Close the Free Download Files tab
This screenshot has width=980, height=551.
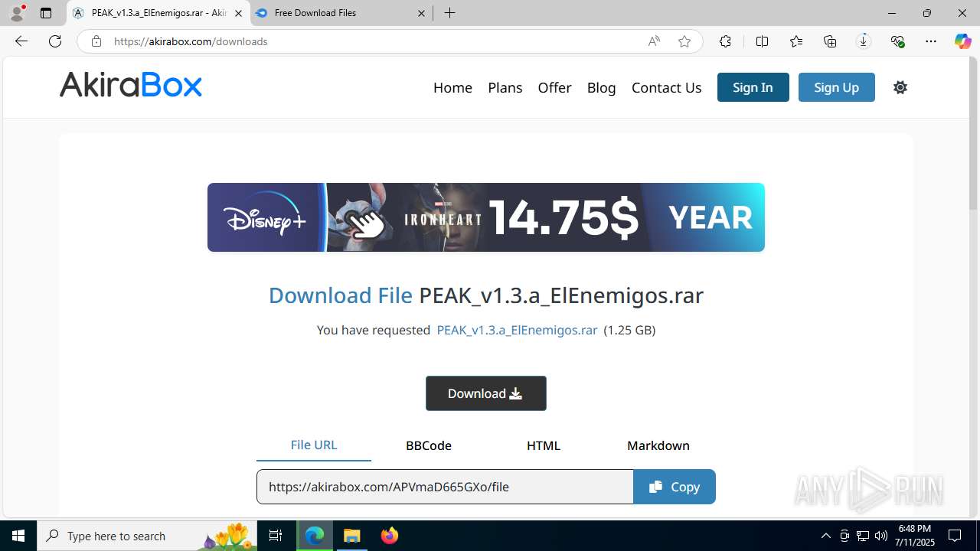coord(422,13)
